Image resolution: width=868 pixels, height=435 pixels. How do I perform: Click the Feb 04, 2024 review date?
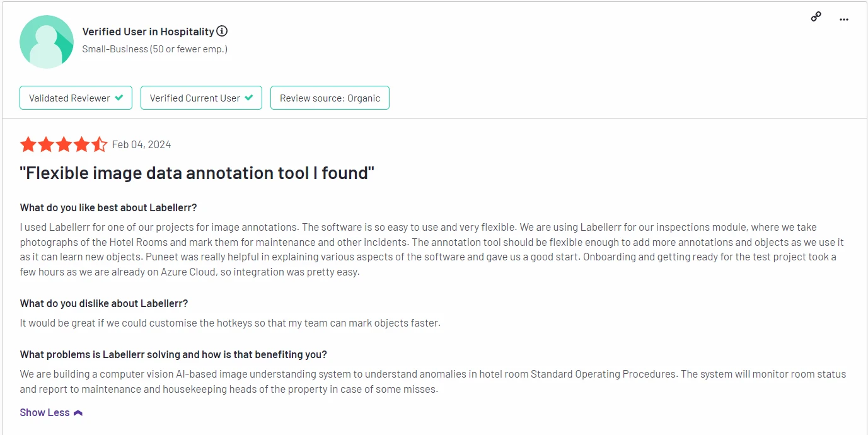(141, 144)
